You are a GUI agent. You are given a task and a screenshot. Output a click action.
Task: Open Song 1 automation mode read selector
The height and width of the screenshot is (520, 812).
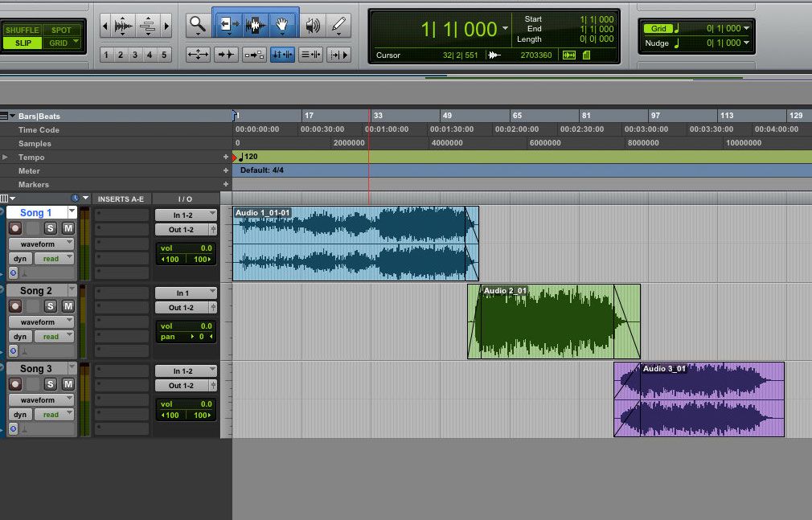(55, 259)
